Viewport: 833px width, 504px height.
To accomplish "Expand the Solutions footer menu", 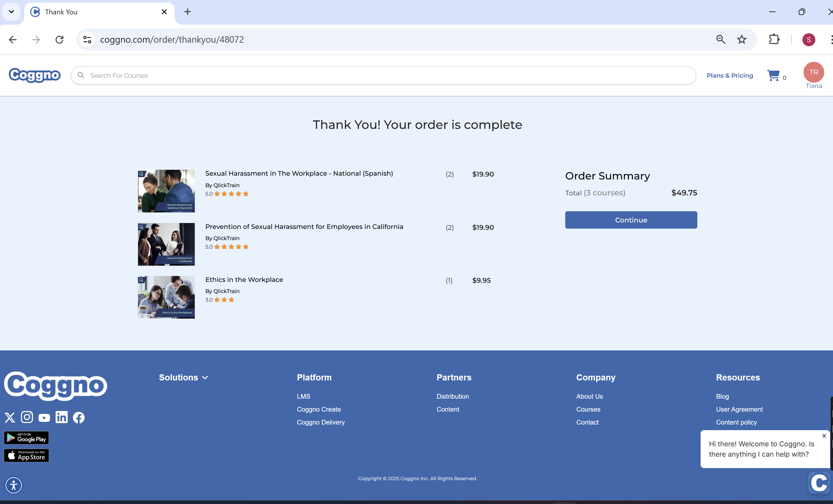I will click(183, 377).
